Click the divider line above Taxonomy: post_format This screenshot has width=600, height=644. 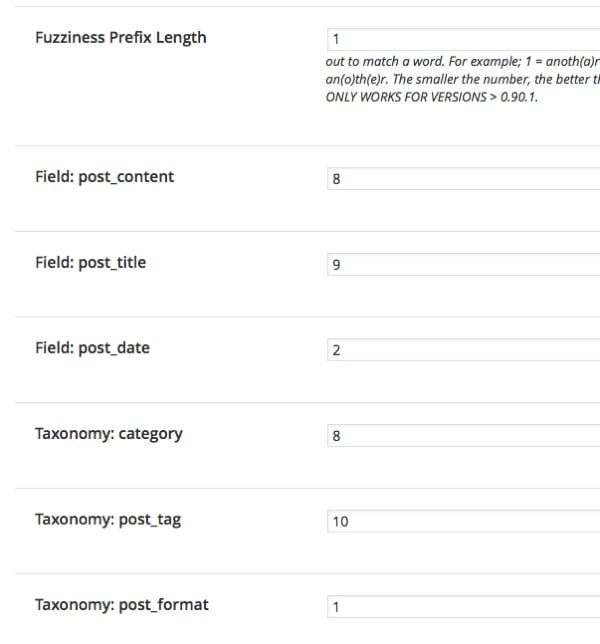coord(300,574)
